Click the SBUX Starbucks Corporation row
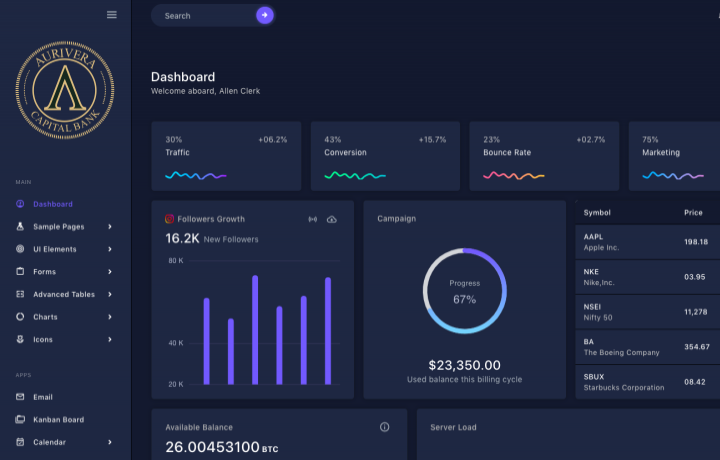 646,382
